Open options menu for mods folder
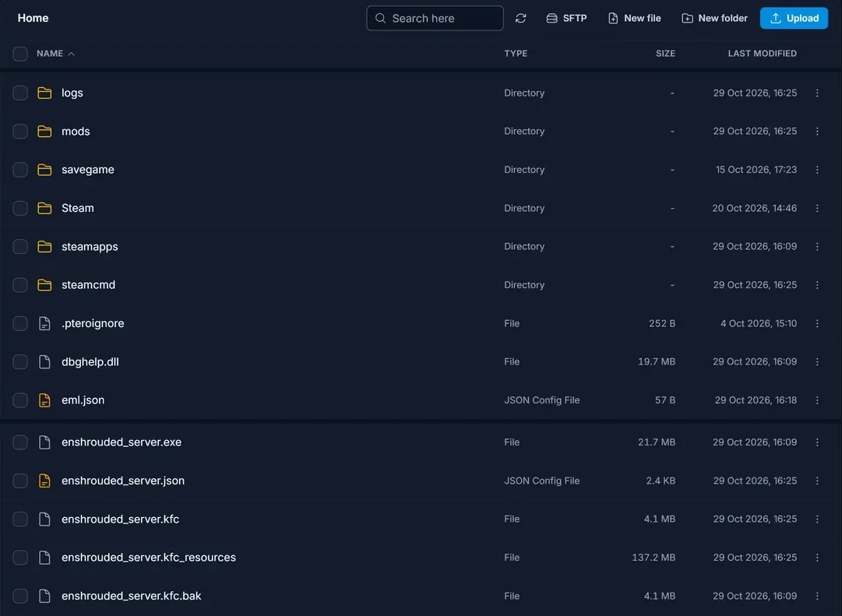Viewport: 842px width, 616px height. point(817,132)
